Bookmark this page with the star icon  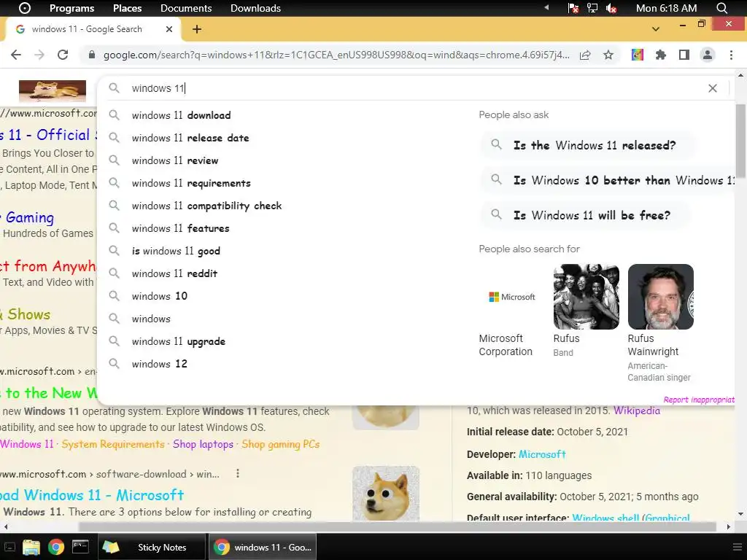pos(608,55)
